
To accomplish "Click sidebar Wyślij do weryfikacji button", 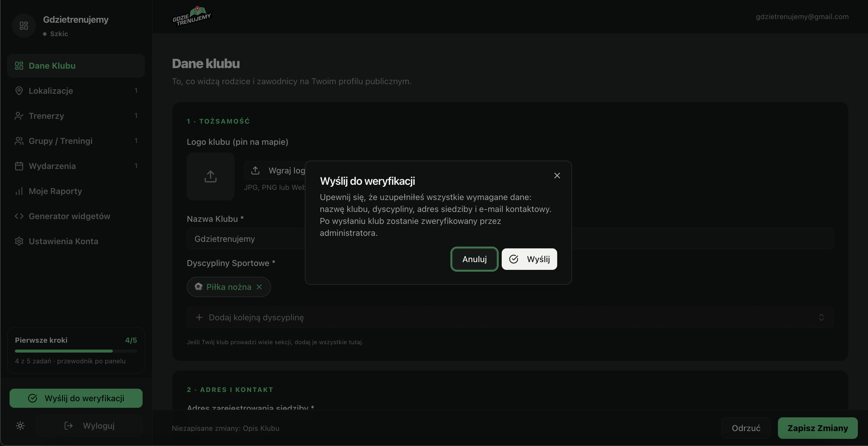I will (x=76, y=398).
